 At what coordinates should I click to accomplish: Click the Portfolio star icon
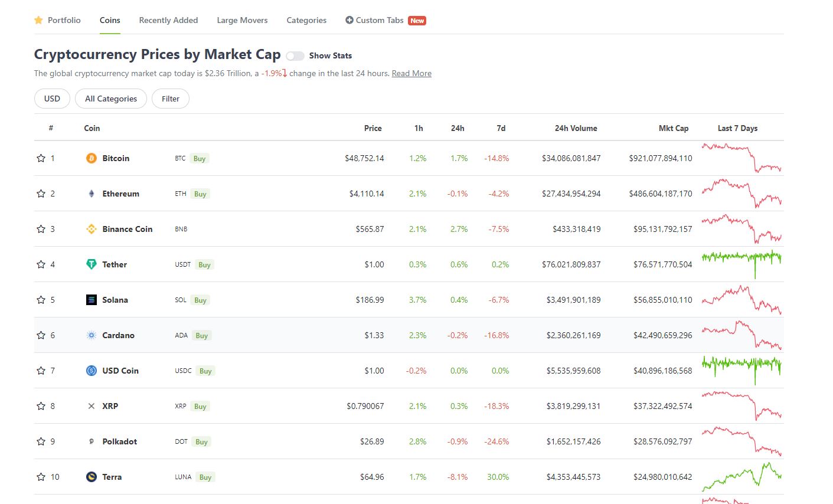pos(39,20)
